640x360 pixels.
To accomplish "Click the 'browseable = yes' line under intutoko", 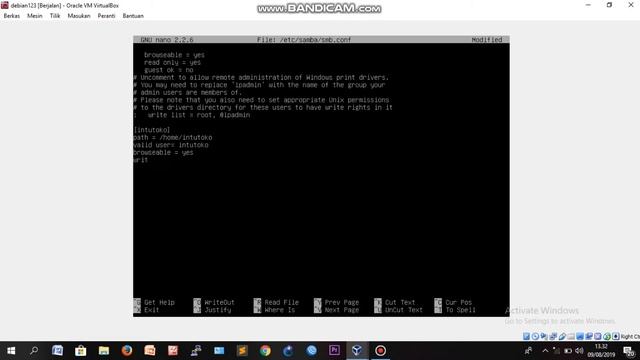I will pyautogui.click(x=163, y=153).
